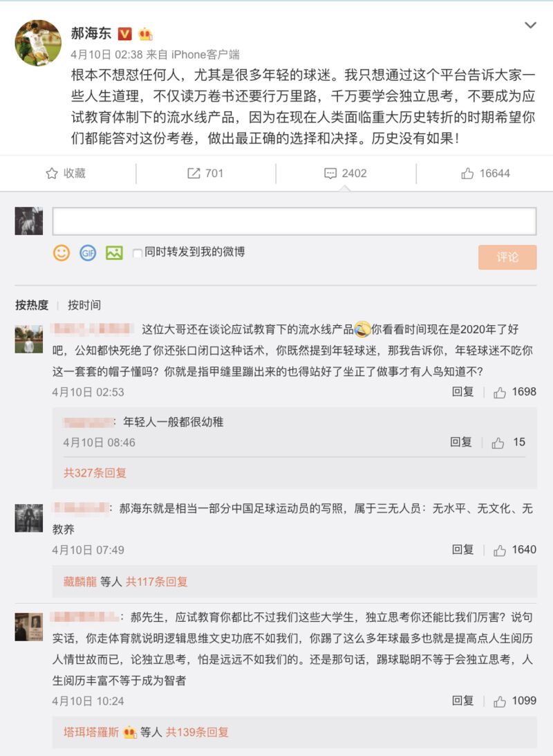Expand 共139条回复 replies

click(x=197, y=732)
